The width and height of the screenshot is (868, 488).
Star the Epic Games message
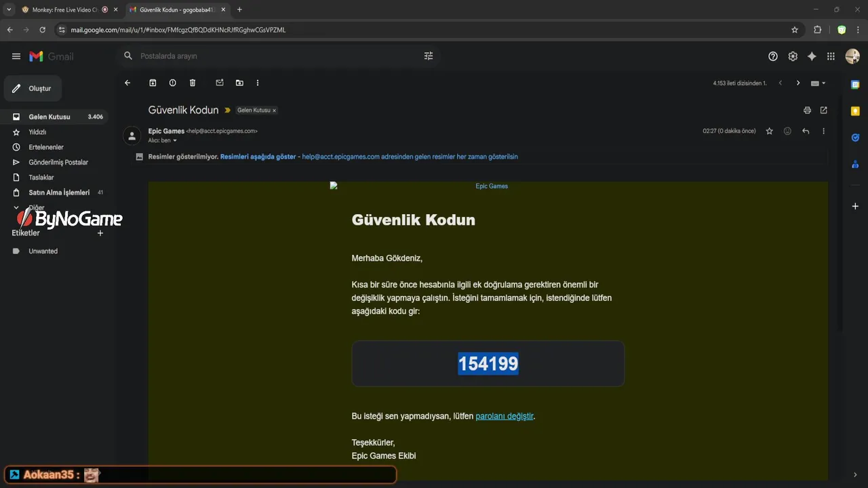point(769,131)
